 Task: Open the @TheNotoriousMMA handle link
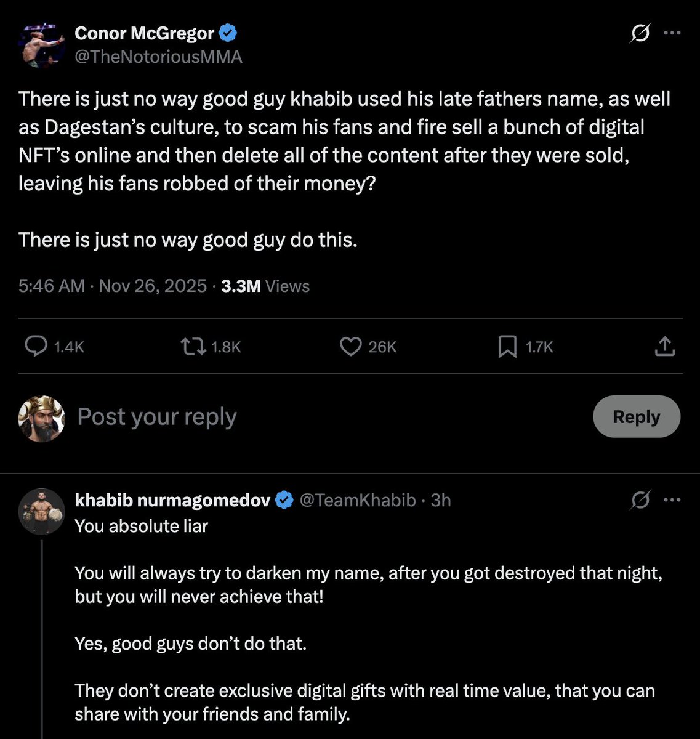tap(158, 57)
